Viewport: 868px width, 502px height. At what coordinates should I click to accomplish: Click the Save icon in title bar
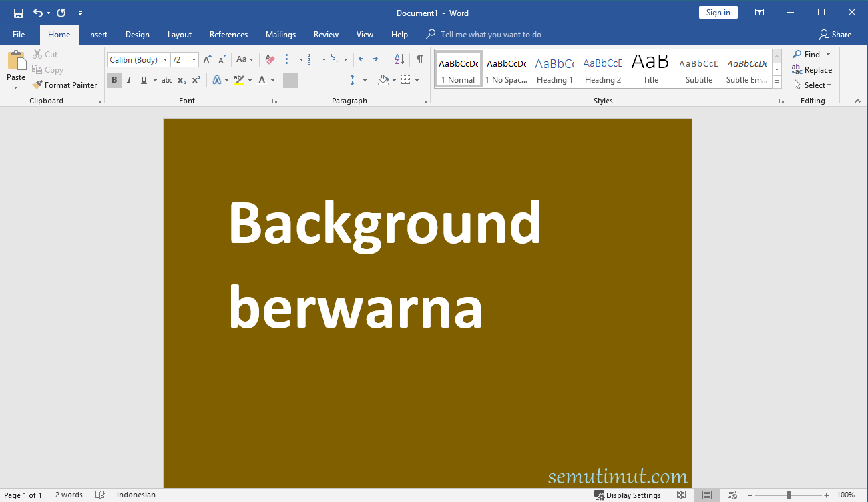pyautogui.click(x=19, y=13)
